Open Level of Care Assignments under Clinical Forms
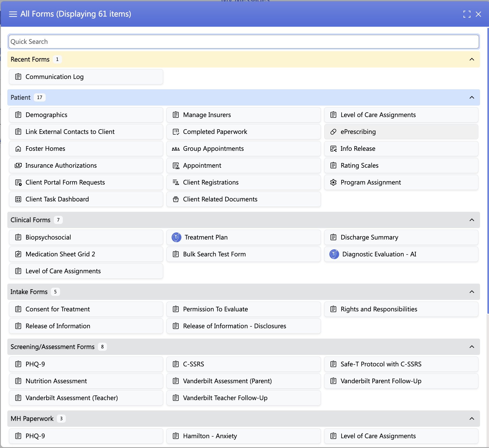 [x=86, y=271]
